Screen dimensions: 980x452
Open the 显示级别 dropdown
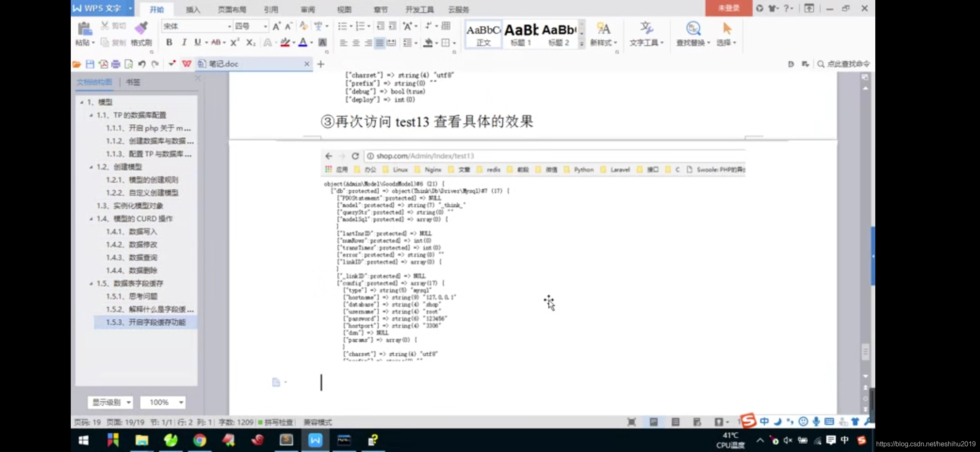(x=111, y=402)
